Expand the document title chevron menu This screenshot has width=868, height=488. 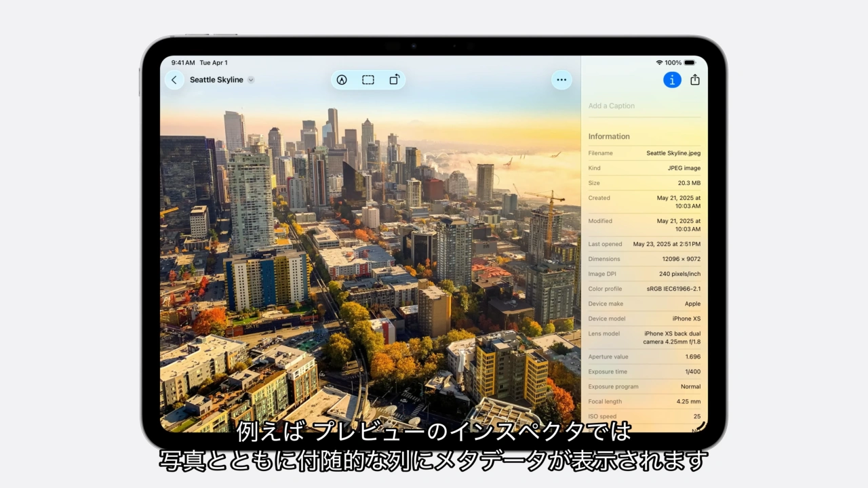pos(251,80)
